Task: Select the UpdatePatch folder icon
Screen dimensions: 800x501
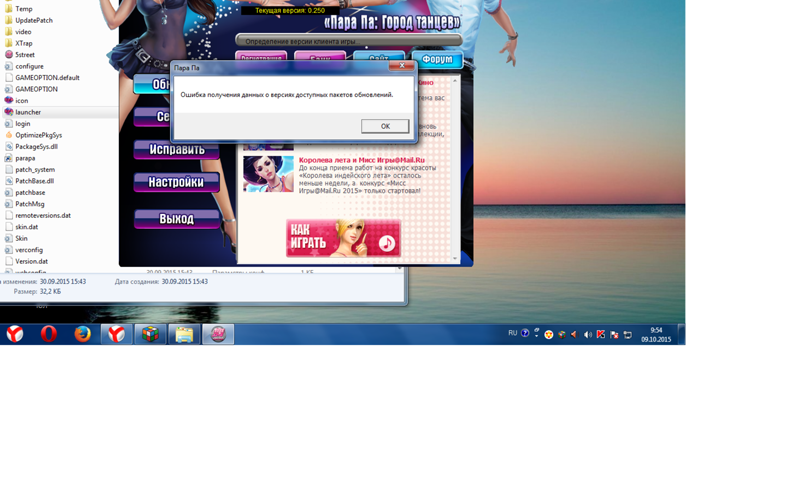Action: (x=9, y=20)
